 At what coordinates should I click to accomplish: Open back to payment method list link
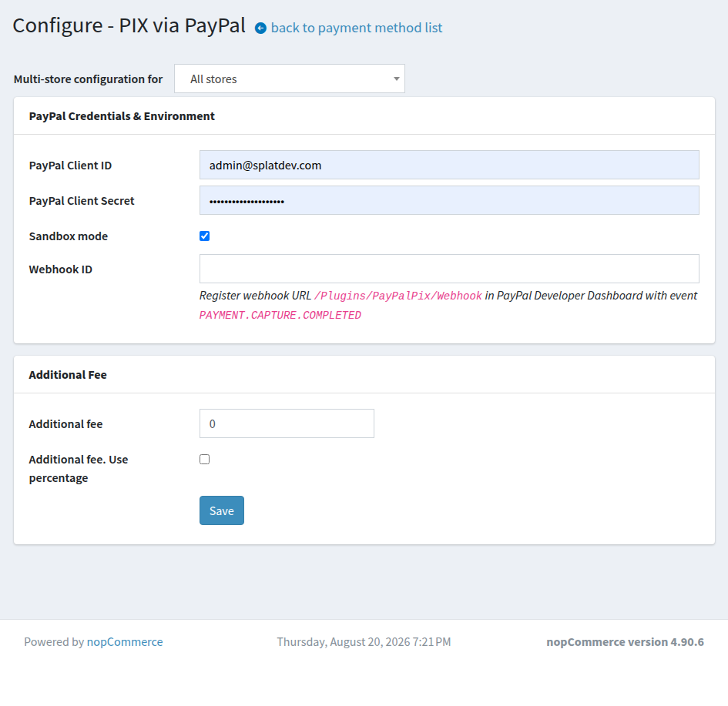coord(357,28)
